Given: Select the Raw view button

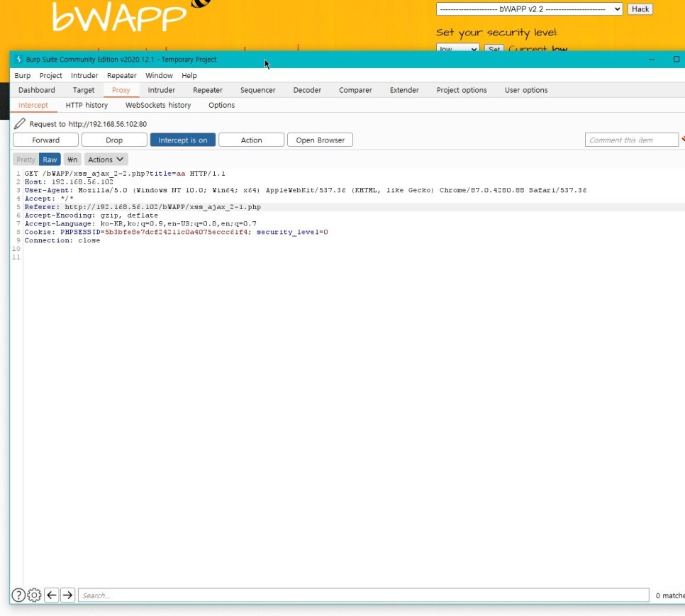Looking at the screenshot, I should (50, 159).
